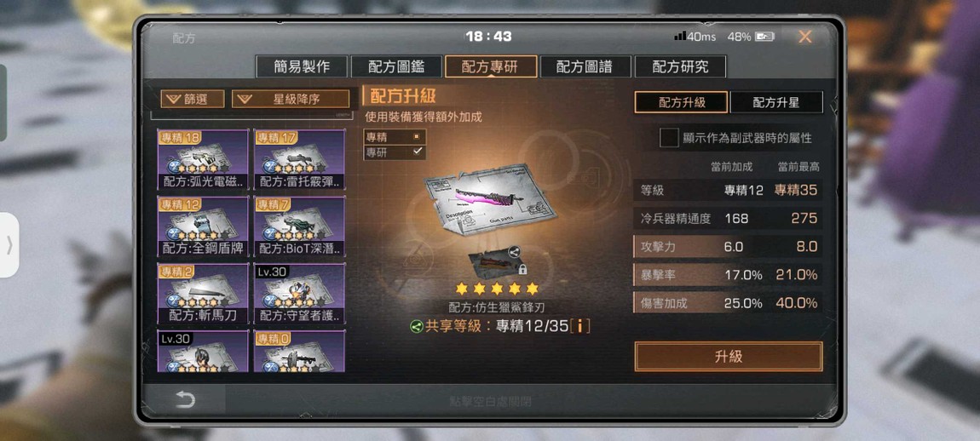Click the lock icon under the blueprint
This screenshot has width=980, height=441.
click(x=522, y=270)
